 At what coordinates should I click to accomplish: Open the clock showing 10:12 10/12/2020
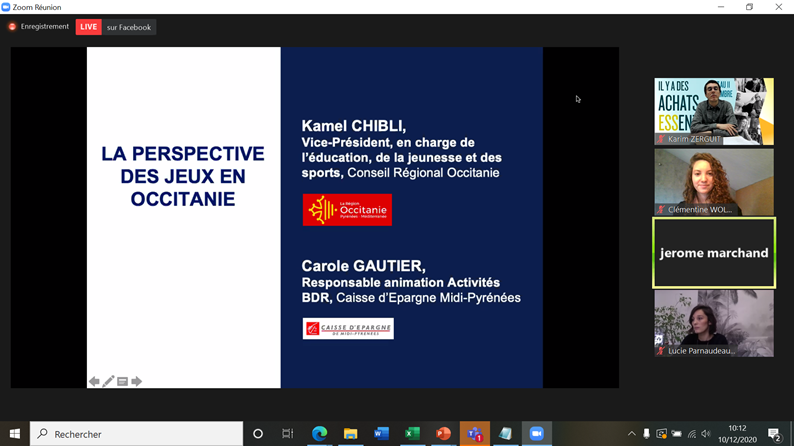pyautogui.click(x=737, y=434)
